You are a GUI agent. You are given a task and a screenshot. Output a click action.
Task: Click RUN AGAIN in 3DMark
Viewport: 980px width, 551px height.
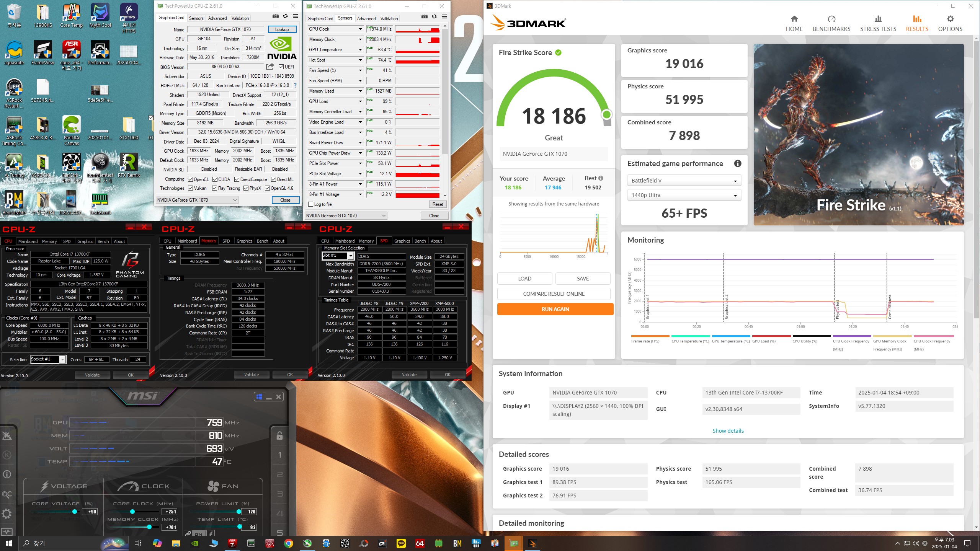(555, 309)
